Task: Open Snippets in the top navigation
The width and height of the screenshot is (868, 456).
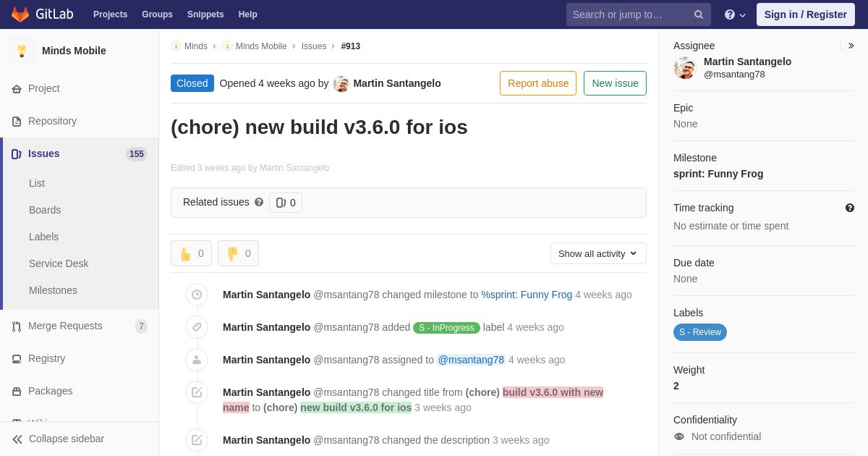Action: 205,14
